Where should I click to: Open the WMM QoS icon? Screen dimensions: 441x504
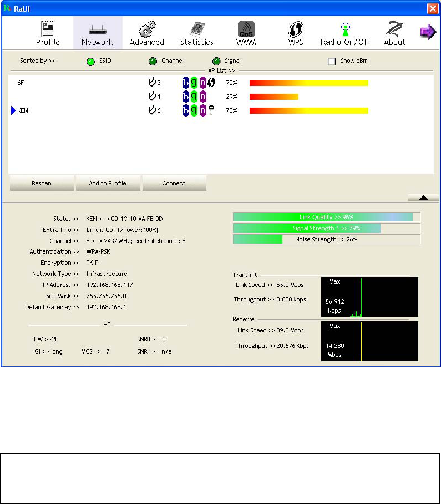(246, 29)
